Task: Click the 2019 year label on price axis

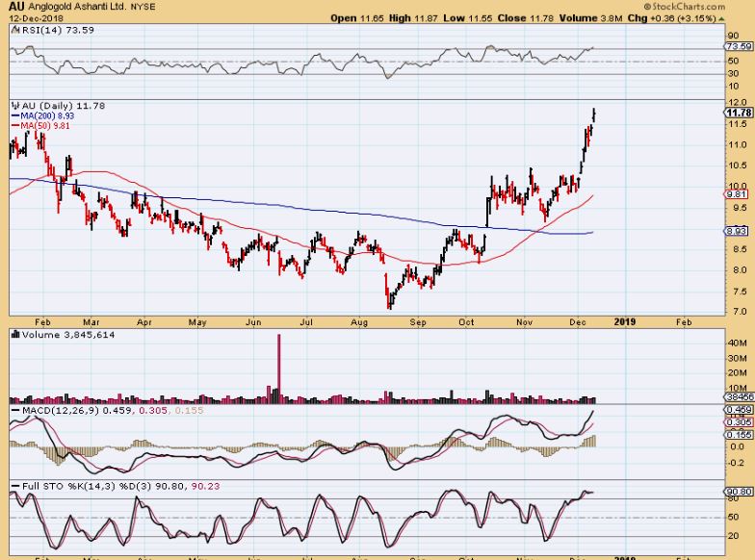Action: coord(624,321)
